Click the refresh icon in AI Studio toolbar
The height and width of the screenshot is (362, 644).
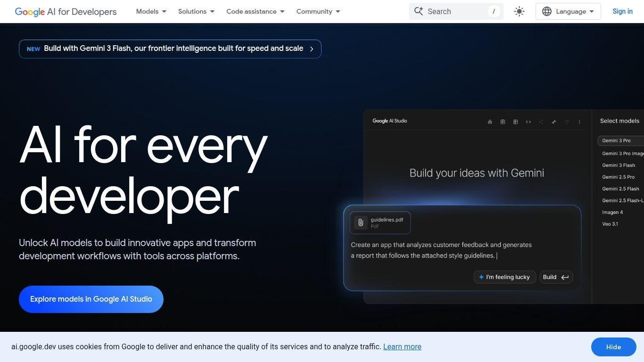[x=567, y=122]
